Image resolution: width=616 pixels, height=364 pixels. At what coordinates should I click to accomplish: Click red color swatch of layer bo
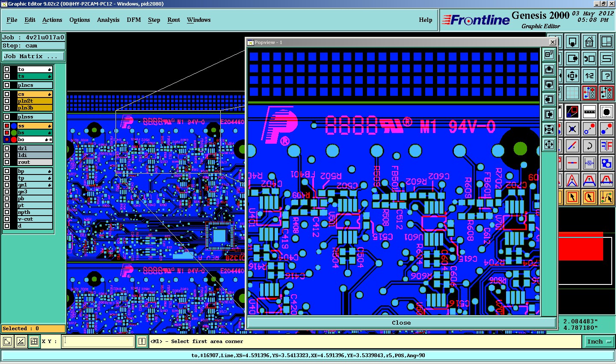tap(14, 139)
